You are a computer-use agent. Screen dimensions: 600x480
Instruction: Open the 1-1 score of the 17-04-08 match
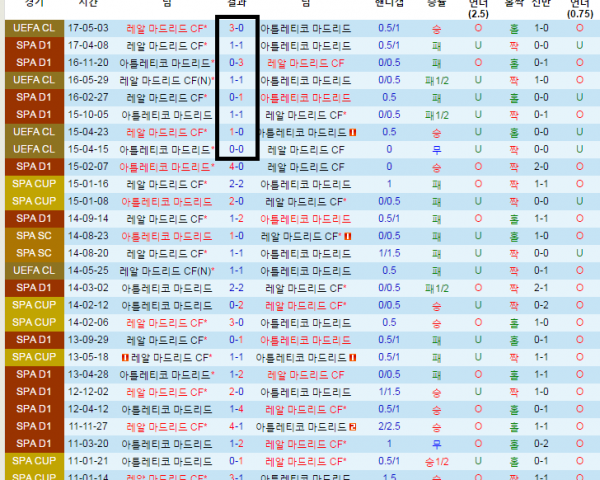click(x=236, y=45)
